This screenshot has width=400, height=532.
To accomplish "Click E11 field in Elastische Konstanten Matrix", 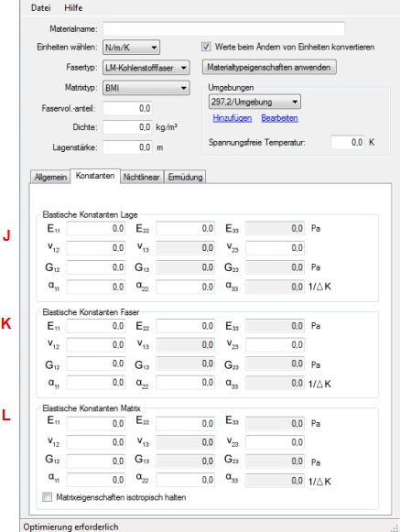I will 96,423.
